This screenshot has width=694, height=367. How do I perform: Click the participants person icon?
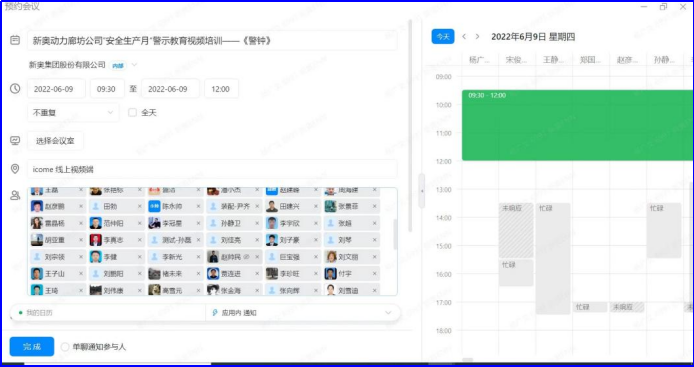15,195
